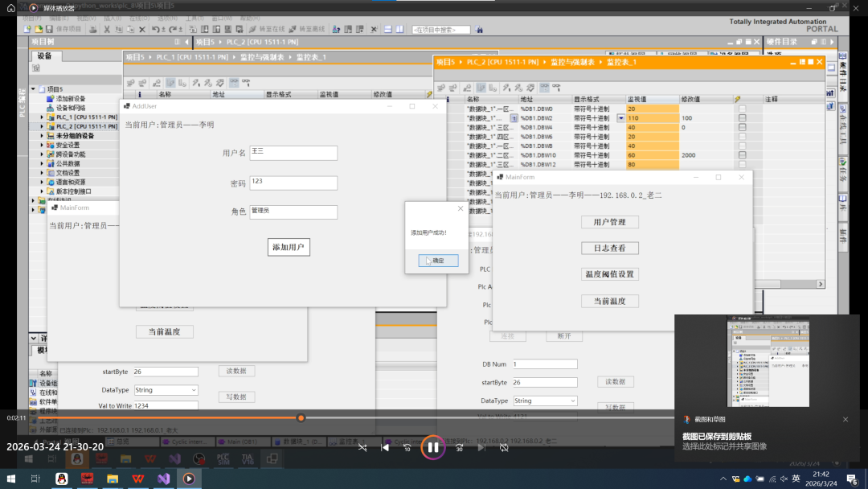
Task: Open Windows Start menu
Action: pyautogui.click(x=11, y=479)
